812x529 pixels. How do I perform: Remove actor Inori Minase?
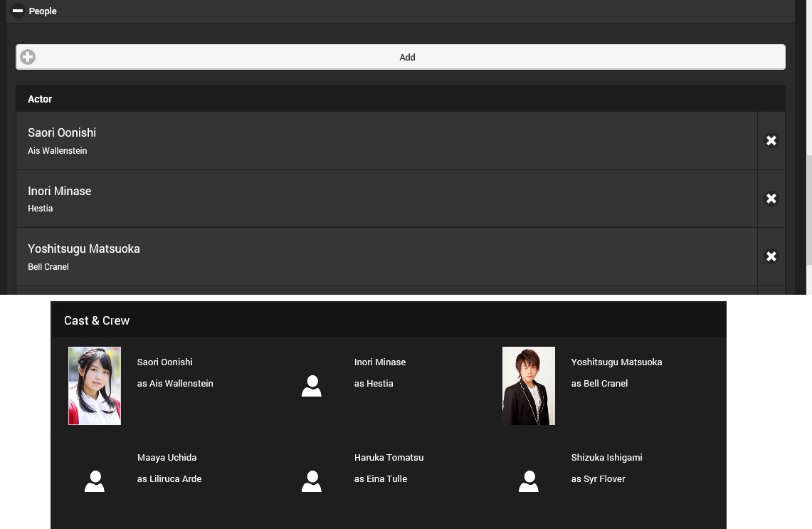point(771,199)
